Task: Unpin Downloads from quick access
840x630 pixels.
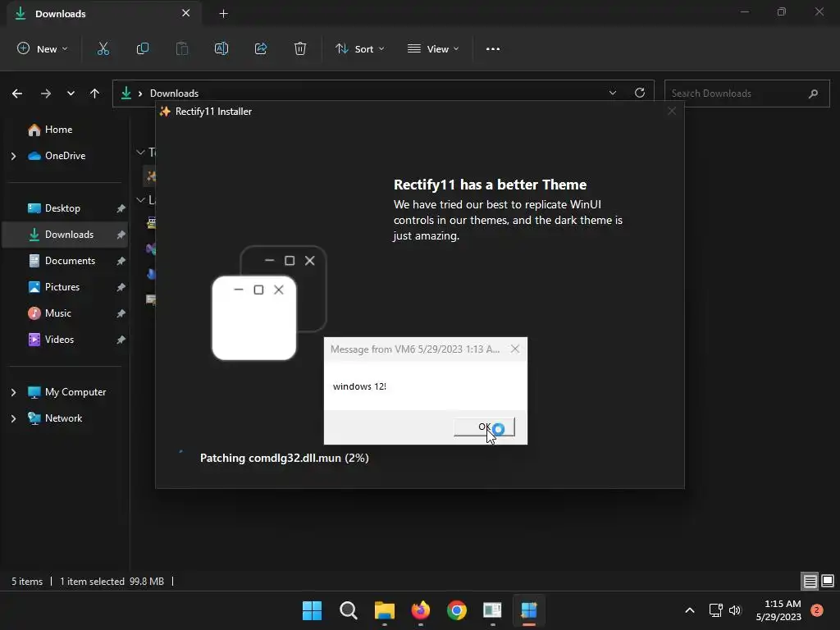Action: [x=121, y=235]
